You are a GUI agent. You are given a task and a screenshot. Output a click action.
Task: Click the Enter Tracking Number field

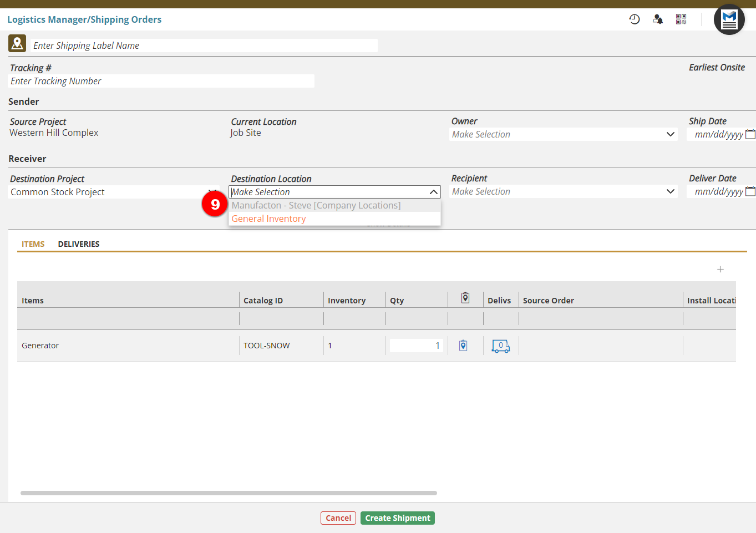pyautogui.click(x=161, y=81)
